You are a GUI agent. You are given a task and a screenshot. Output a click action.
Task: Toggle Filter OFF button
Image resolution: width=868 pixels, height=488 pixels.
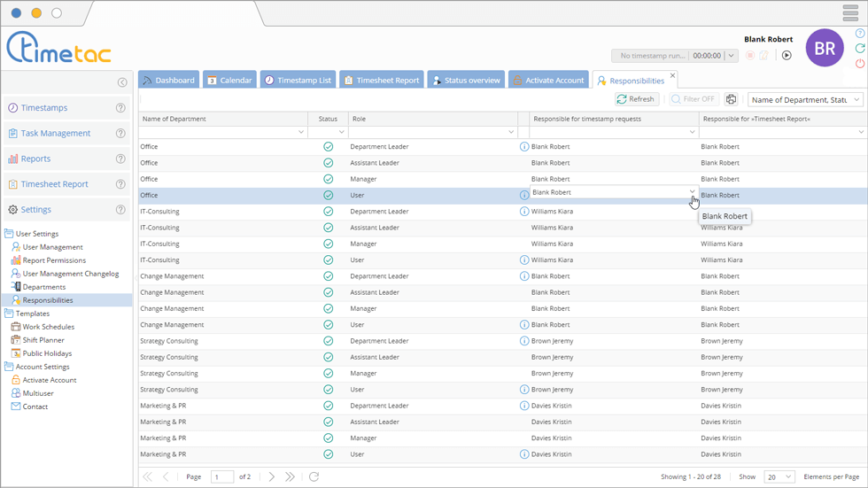click(x=693, y=100)
